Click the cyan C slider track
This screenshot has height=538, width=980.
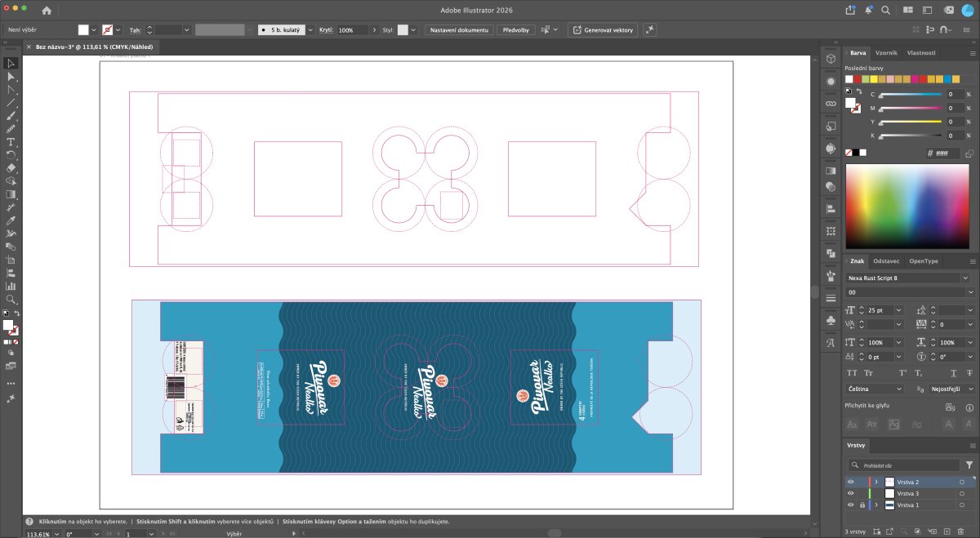(910, 95)
